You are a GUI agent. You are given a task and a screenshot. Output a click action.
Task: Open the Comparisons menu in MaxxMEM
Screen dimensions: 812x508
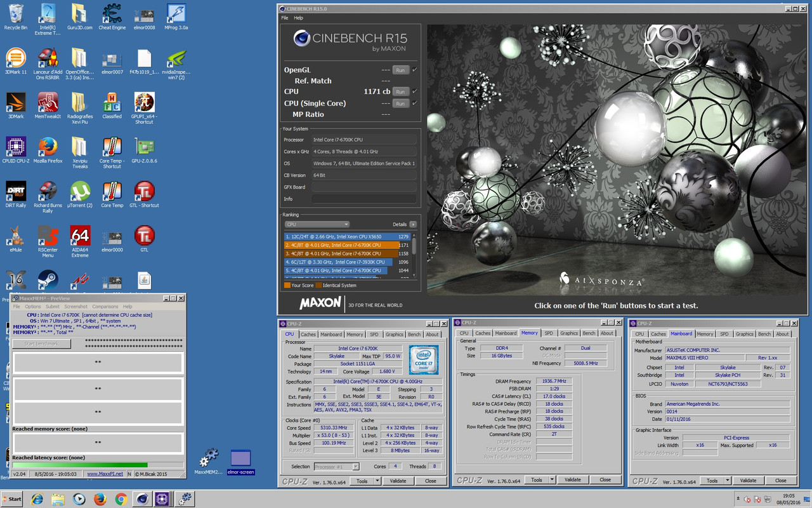105,307
